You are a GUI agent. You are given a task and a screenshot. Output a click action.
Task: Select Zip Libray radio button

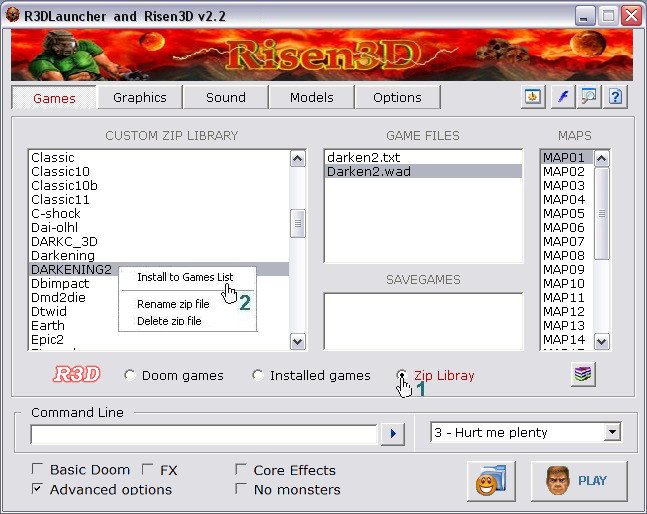(401, 375)
